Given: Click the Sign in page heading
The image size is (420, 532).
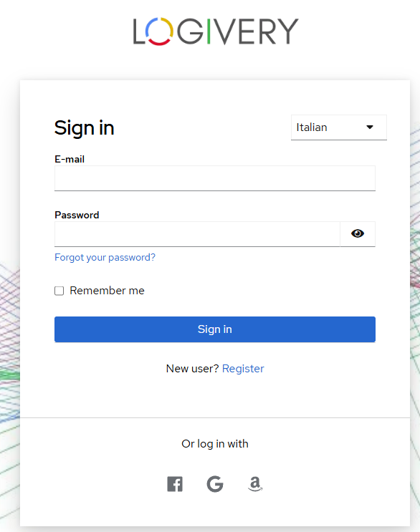Looking at the screenshot, I should [84, 128].
